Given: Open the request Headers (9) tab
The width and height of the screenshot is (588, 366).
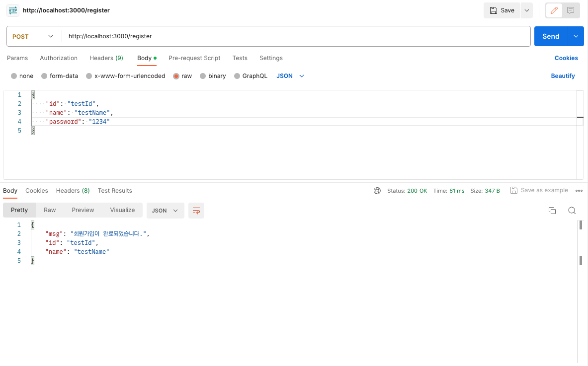Looking at the screenshot, I should point(106,58).
